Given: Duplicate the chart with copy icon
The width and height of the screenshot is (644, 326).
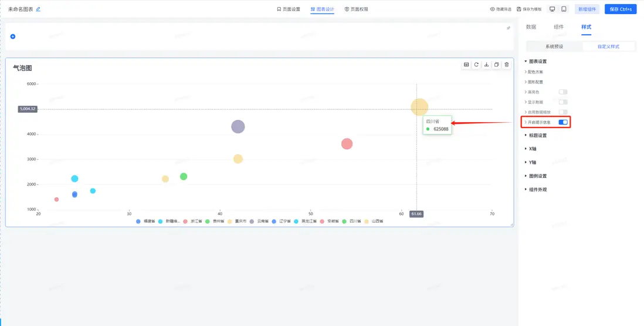Looking at the screenshot, I should click(x=497, y=65).
